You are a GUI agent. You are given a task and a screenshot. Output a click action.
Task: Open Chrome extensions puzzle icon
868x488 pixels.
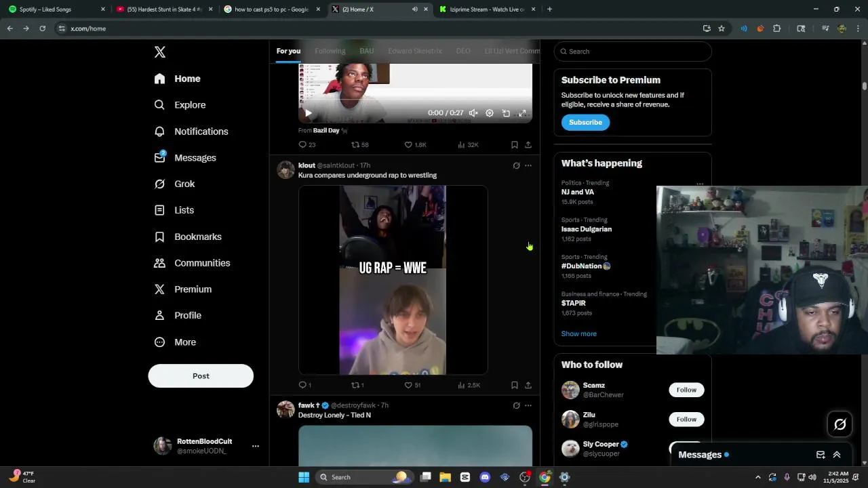click(x=777, y=28)
